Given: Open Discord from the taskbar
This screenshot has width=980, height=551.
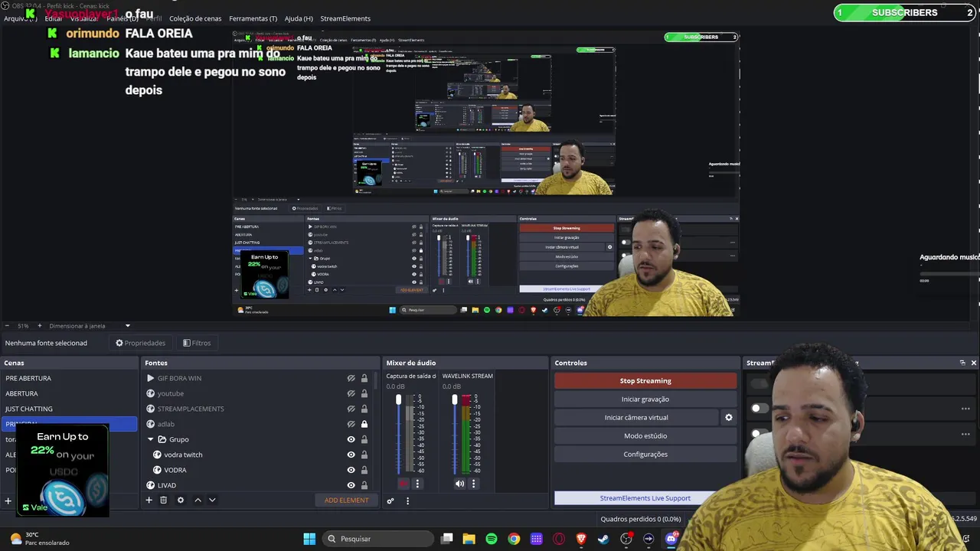Looking at the screenshot, I should click(x=671, y=539).
